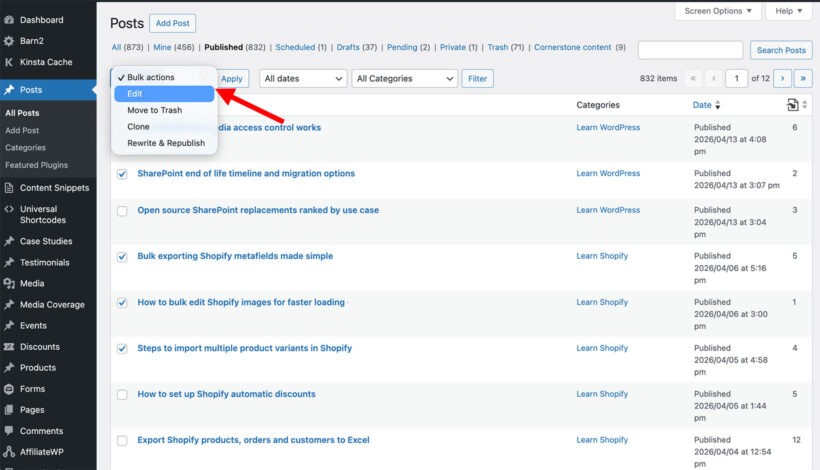The image size is (820, 470).
Task: Uncheck the SharePoint end of life post
Action: [x=122, y=174]
